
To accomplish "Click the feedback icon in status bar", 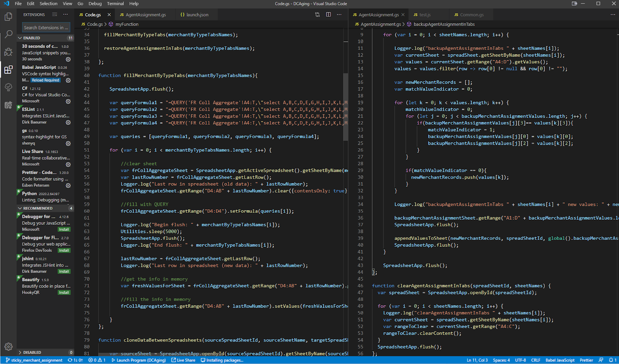I will pyautogui.click(x=601, y=360).
